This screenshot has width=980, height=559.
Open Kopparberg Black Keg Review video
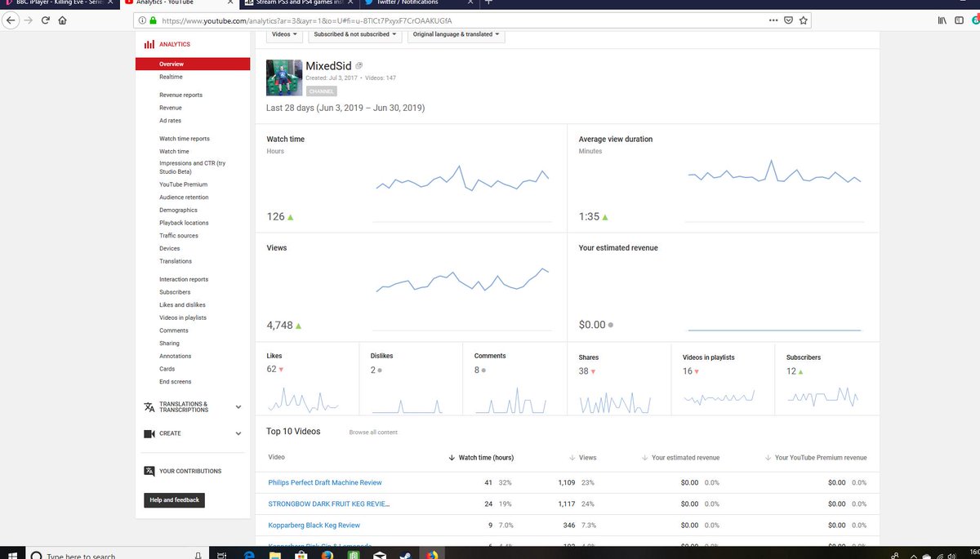pos(314,525)
